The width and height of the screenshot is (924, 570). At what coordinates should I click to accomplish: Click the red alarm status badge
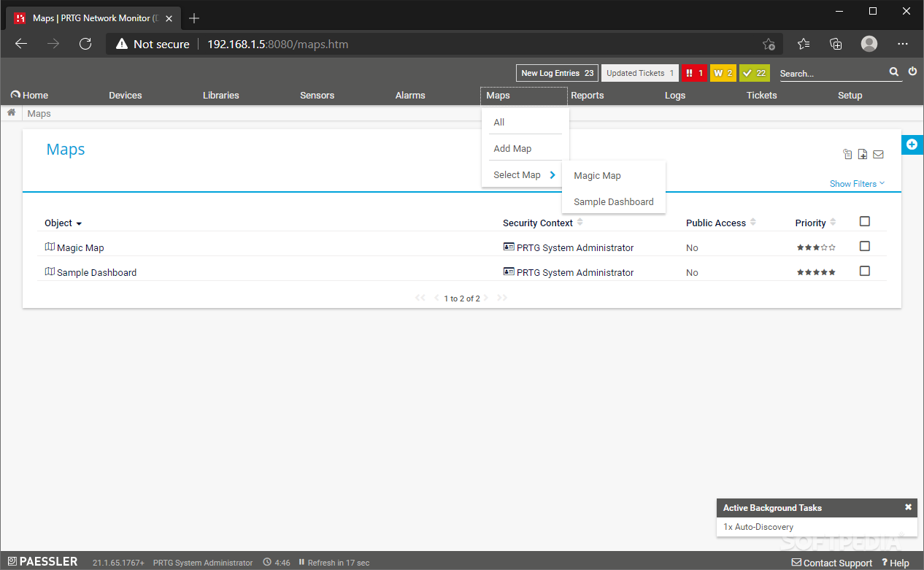[694, 73]
